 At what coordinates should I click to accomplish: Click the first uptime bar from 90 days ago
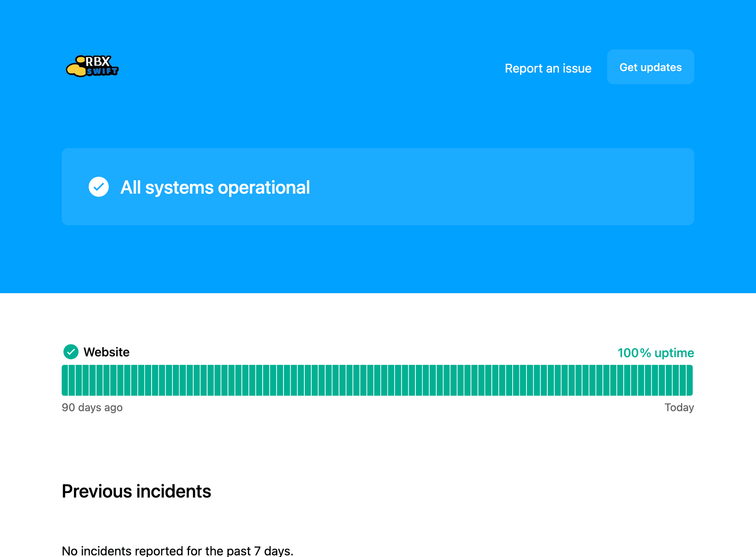click(x=65, y=380)
